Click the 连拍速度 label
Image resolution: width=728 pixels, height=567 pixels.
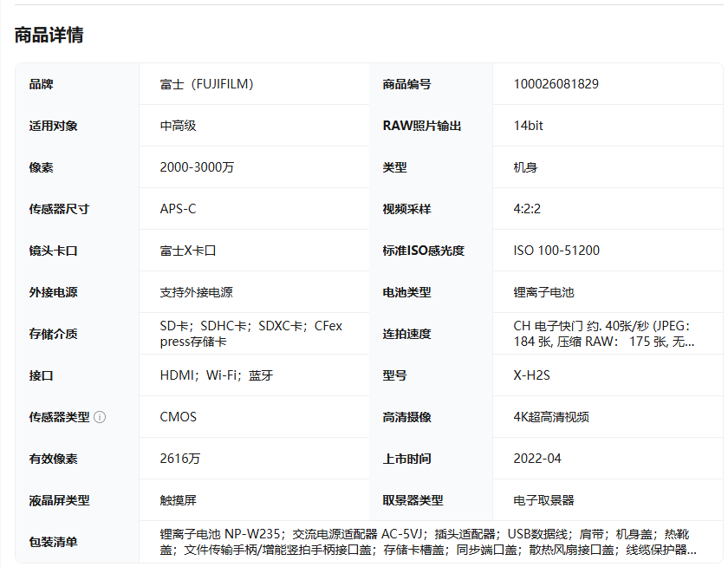406,334
